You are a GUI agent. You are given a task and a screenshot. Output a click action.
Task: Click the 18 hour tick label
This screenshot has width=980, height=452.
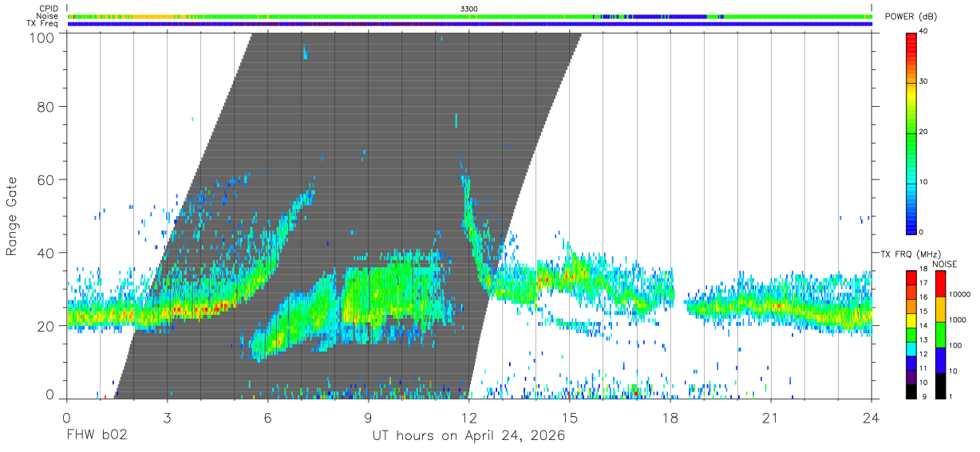670,417
